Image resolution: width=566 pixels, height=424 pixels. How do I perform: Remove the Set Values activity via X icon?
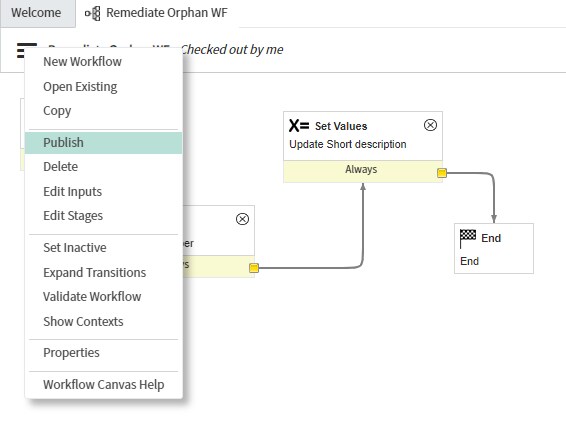coord(430,125)
